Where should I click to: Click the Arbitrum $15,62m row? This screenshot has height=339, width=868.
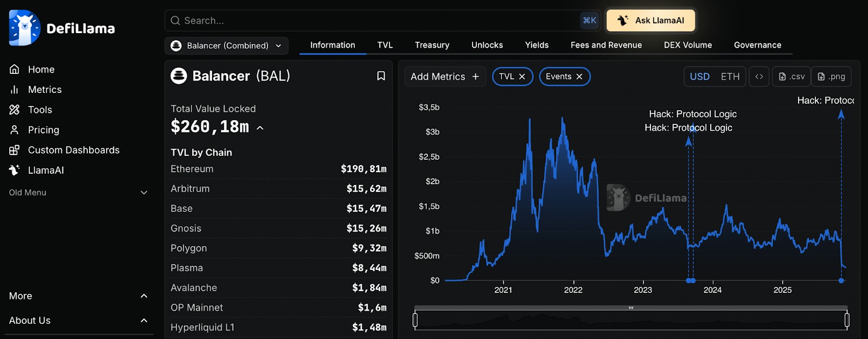(x=278, y=189)
